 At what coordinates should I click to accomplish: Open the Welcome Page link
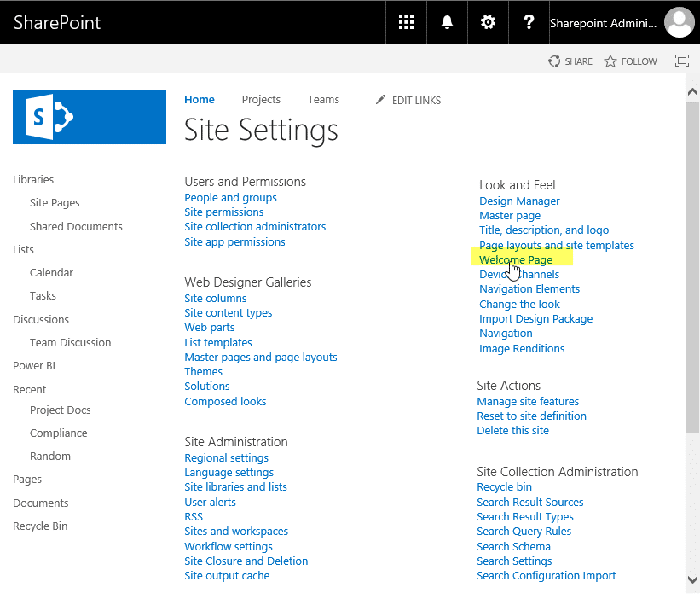516,259
